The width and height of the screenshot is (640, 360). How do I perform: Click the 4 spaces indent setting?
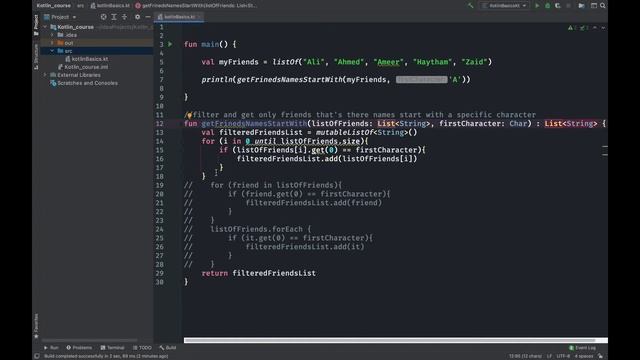point(584,356)
